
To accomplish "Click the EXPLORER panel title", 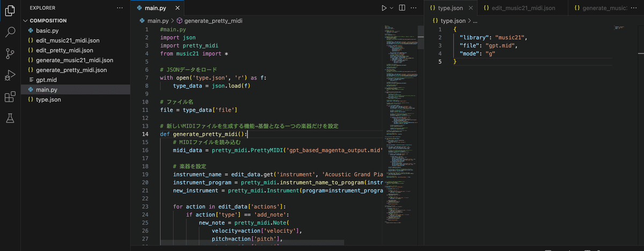I will (x=42, y=8).
